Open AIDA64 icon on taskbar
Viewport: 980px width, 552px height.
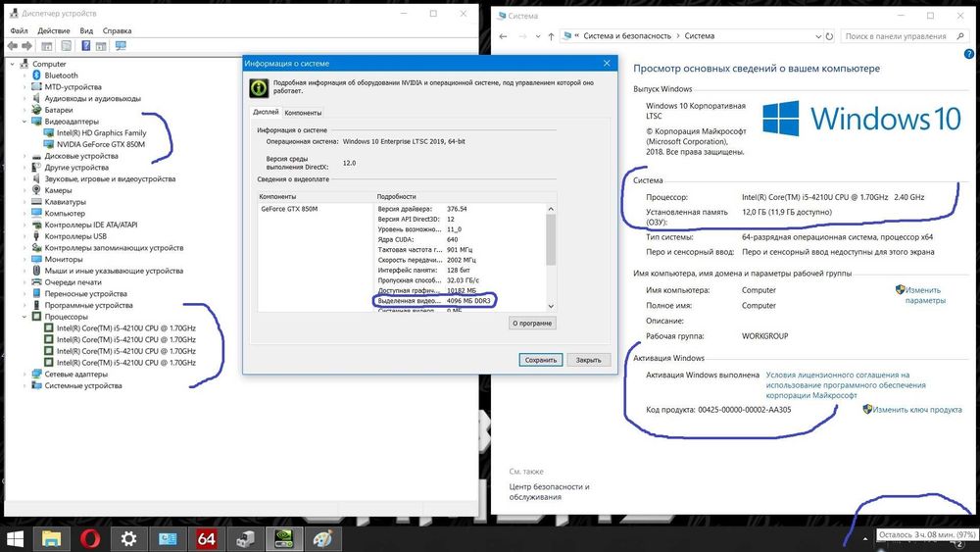coord(206,539)
